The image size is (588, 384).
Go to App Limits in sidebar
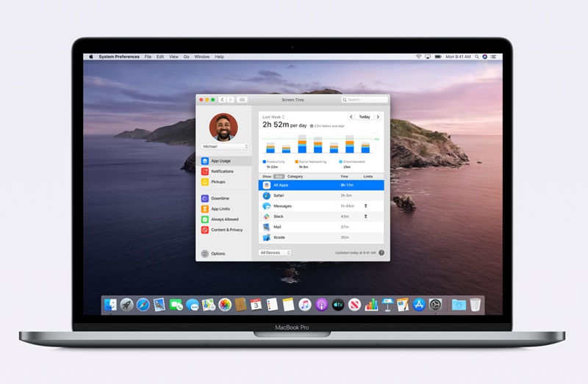pyautogui.click(x=220, y=209)
